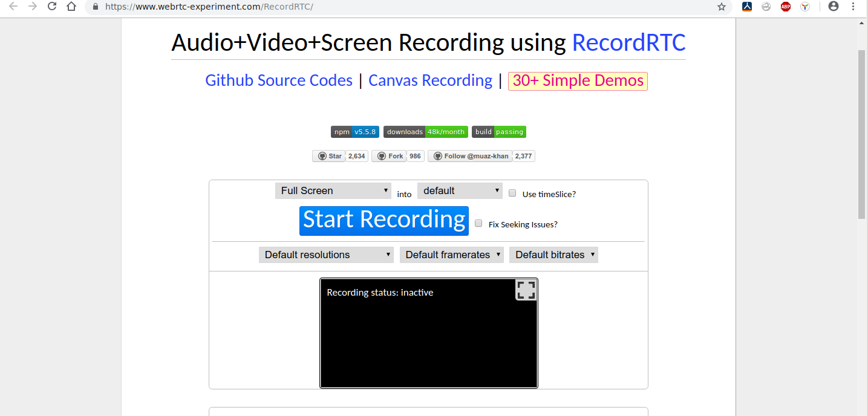The height and width of the screenshot is (416, 868).
Task: Expand the Default resolutions dropdown
Action: pos(326,255)
